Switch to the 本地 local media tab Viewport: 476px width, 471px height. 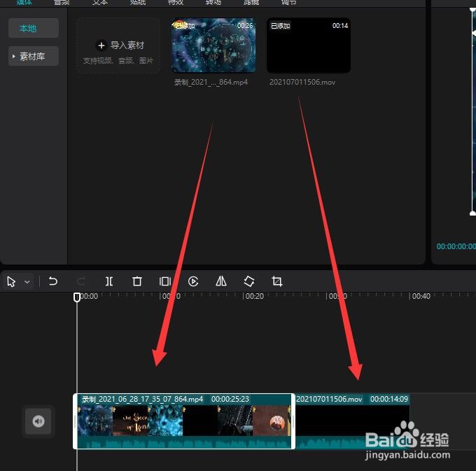tap(34, 28)
